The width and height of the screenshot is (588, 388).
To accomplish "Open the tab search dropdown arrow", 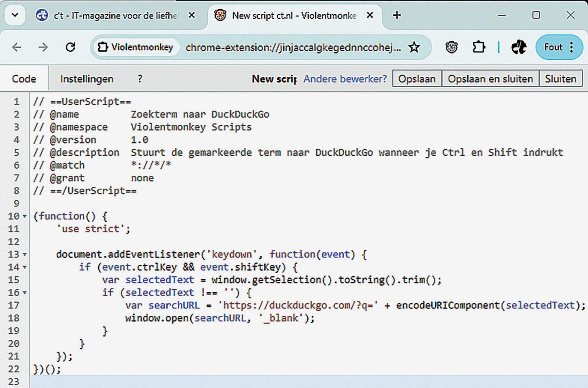I will pos(15,15).
